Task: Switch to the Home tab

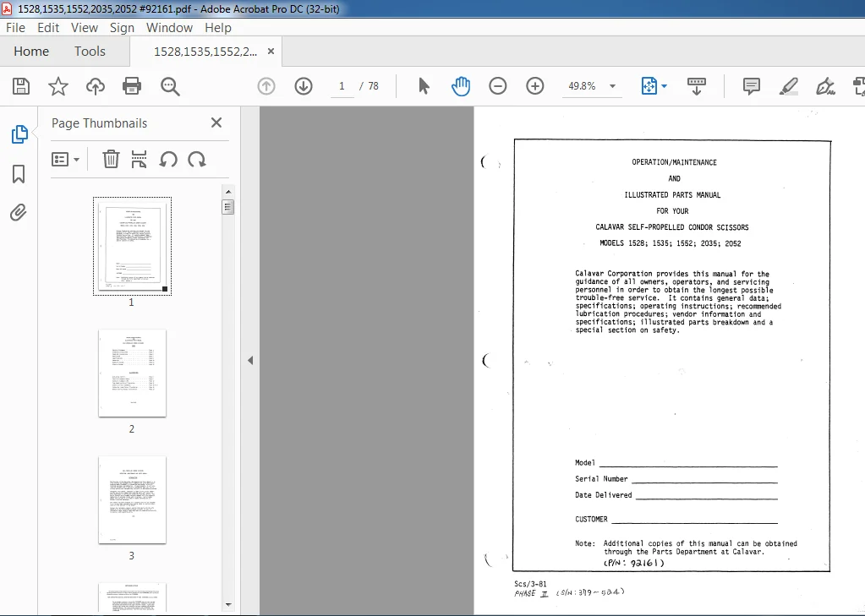Action: click(31, 52)
